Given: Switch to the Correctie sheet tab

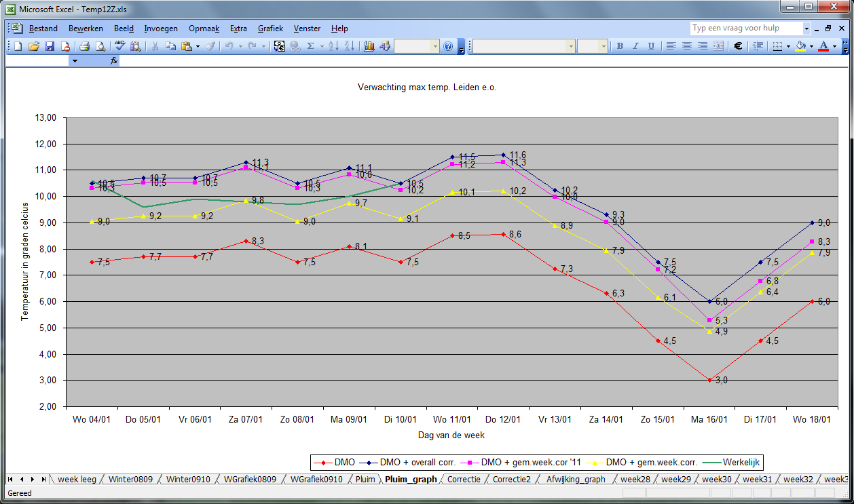Looking at the screenshot, I should click(x=464, y=479).
